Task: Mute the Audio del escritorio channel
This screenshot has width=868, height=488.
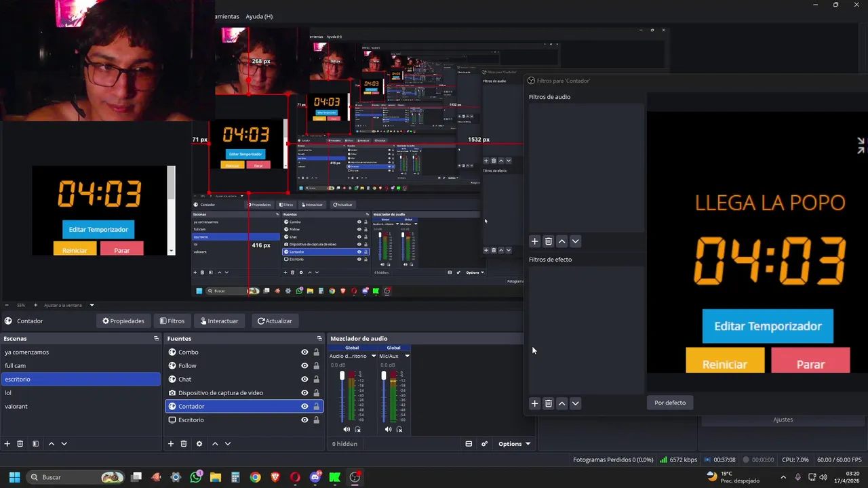Action: tap(347, 429)
